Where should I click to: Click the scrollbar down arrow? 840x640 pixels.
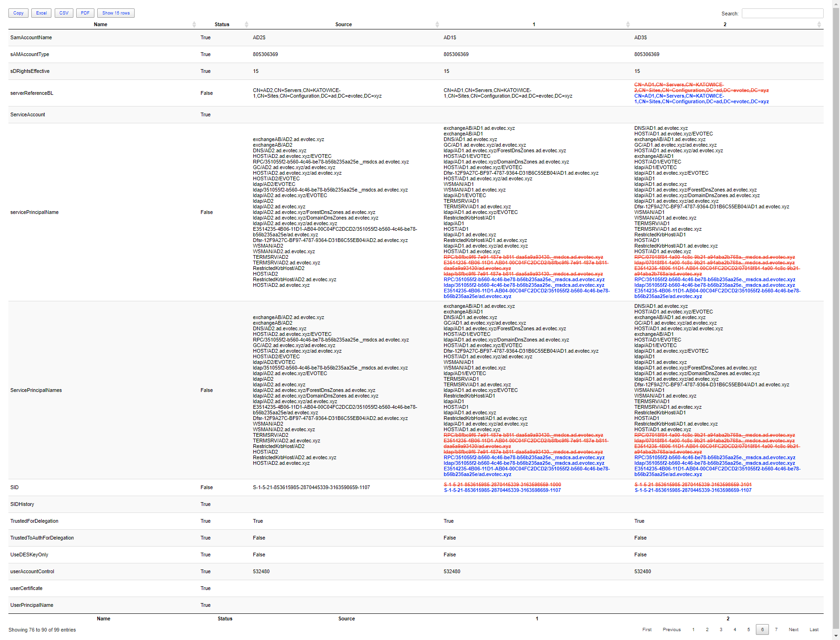coord(836,636)
